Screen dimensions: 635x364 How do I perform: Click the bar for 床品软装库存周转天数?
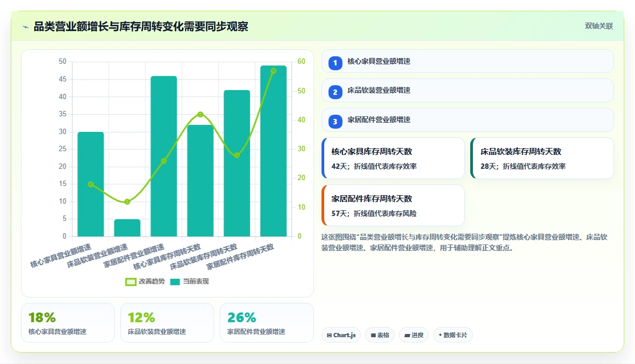coord(237,163)
